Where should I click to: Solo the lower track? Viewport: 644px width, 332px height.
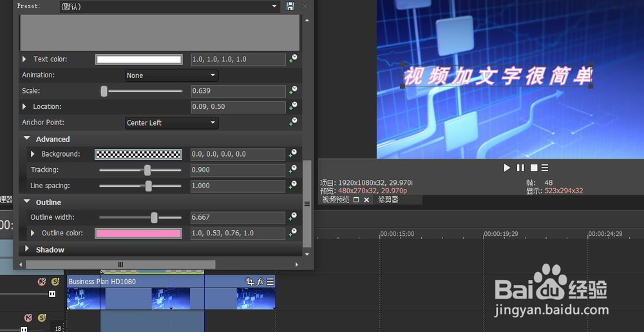tap(41, 318)
